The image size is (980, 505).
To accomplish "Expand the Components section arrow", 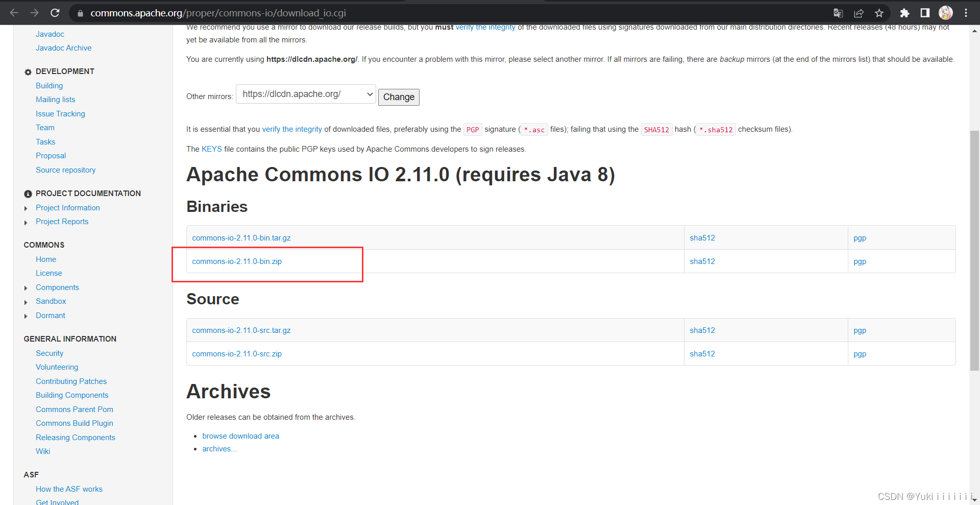I will point(26,288).
